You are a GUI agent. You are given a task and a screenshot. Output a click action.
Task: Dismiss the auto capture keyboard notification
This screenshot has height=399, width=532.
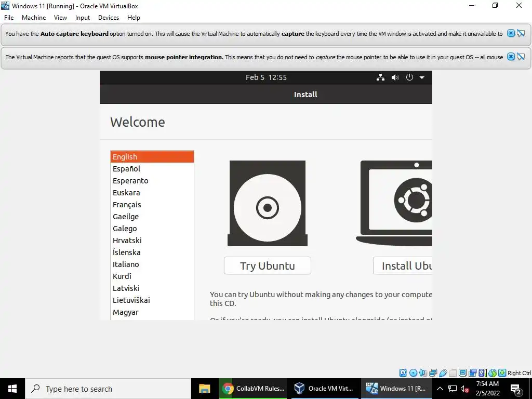point(511,33)
